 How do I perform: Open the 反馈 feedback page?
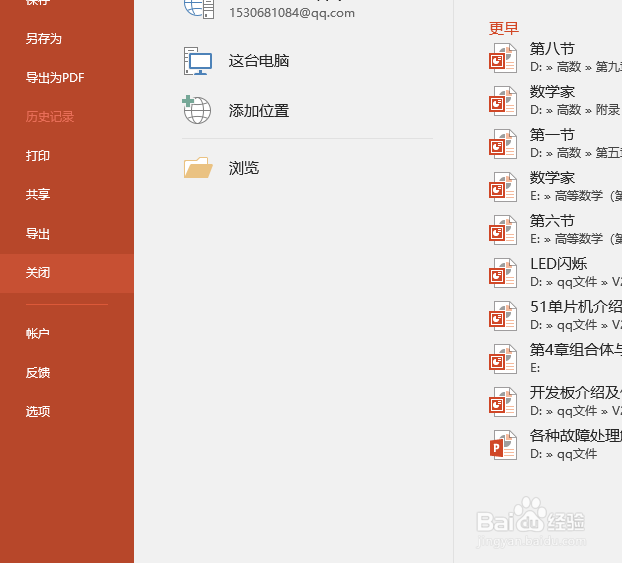pyautogui.click(x=38, y=373)
